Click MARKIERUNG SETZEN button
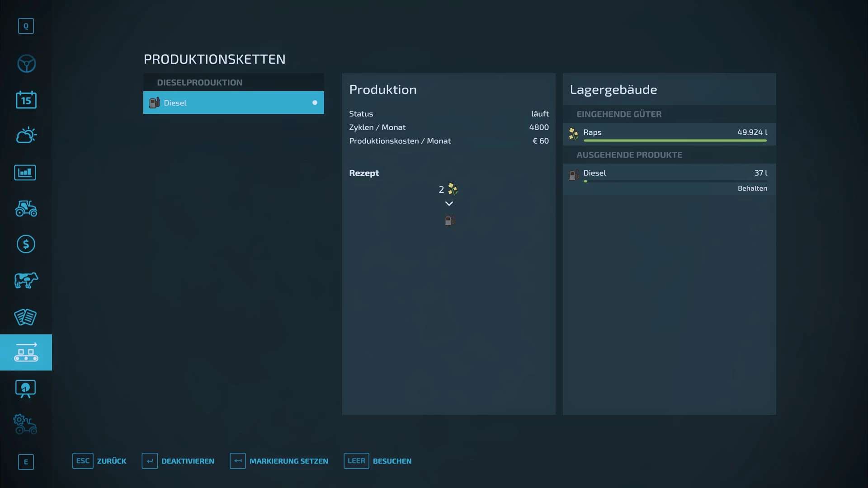This screenshot has height=488, width=868. [288, 461]
